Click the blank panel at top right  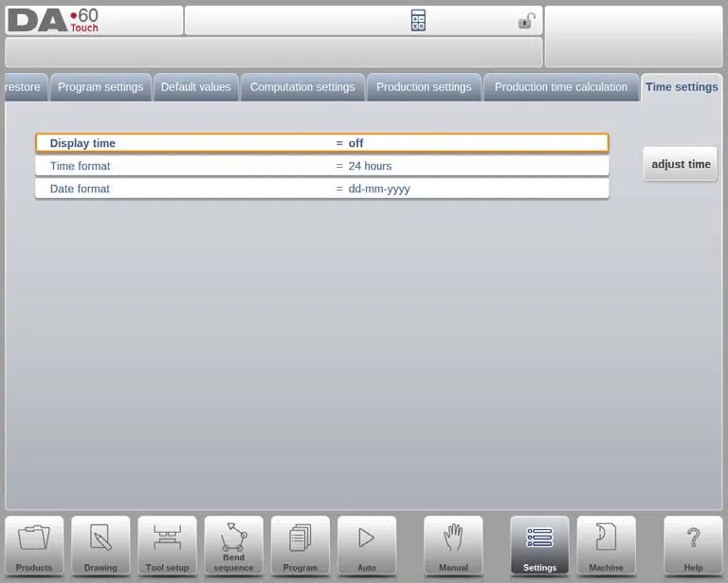pos(634,36)
